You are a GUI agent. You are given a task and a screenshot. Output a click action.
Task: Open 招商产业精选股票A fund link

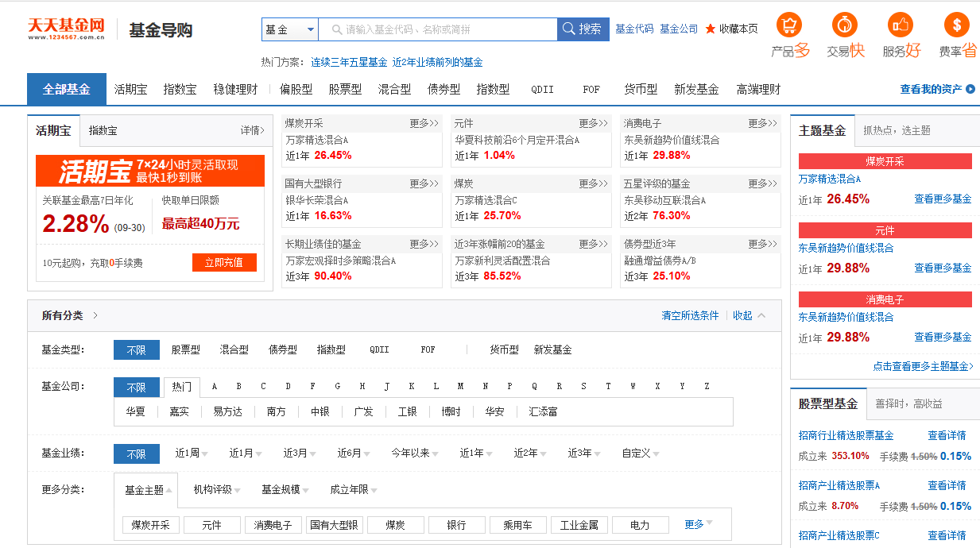[839, 485]
